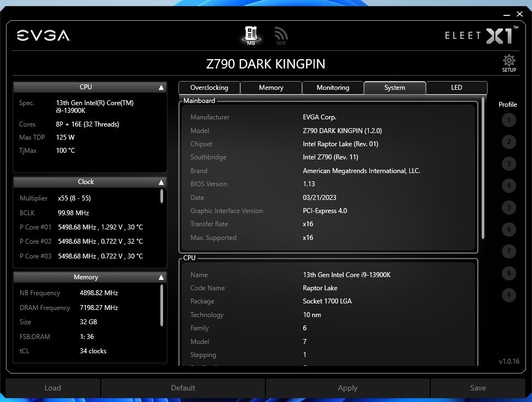Click the System tab vertical scrollbar
The image size is (532, 402).
coord(483,168)
